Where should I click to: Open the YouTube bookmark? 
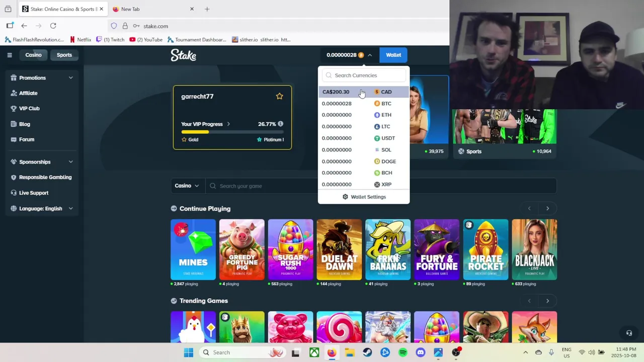pos(146,40)
